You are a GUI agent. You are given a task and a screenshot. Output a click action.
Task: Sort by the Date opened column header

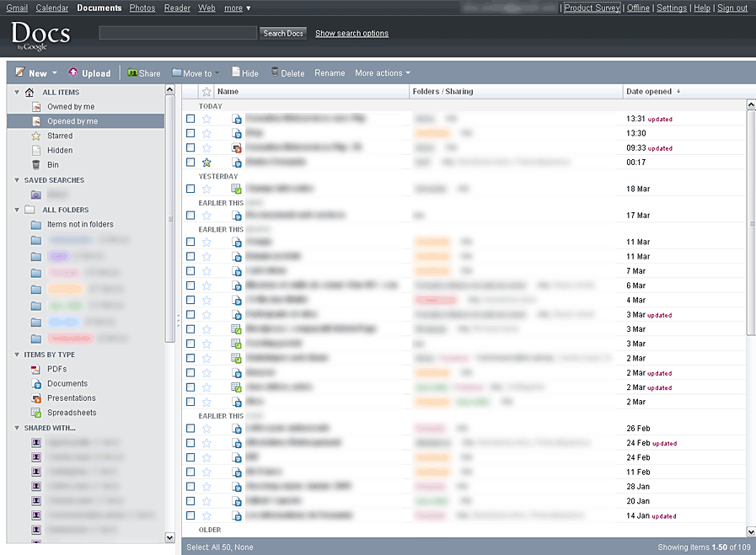click(x=649, y=92)
